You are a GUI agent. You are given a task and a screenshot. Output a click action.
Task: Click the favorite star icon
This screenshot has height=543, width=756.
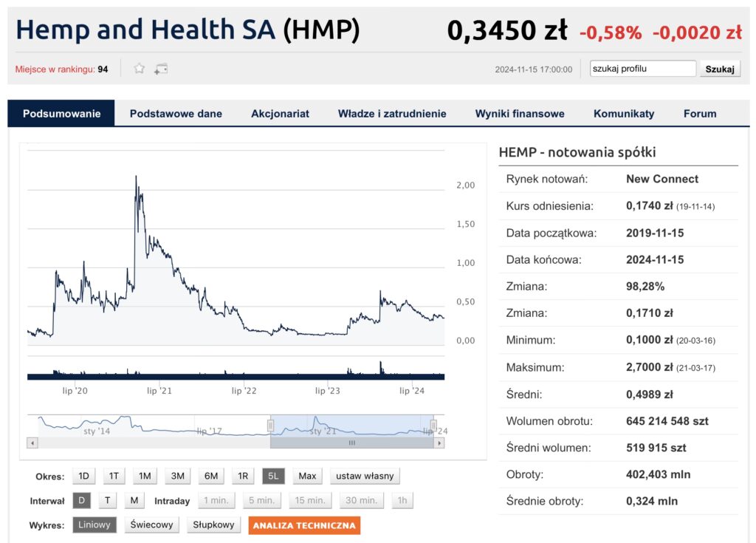point(139,69)
